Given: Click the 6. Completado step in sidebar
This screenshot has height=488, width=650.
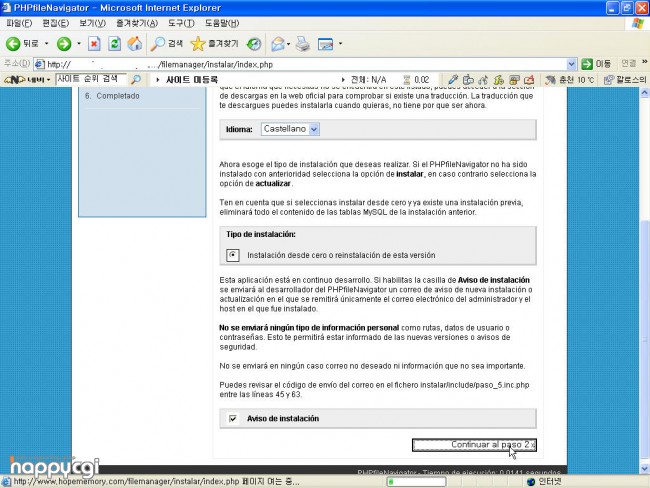Looking at the screenshot, I should 112,96.
